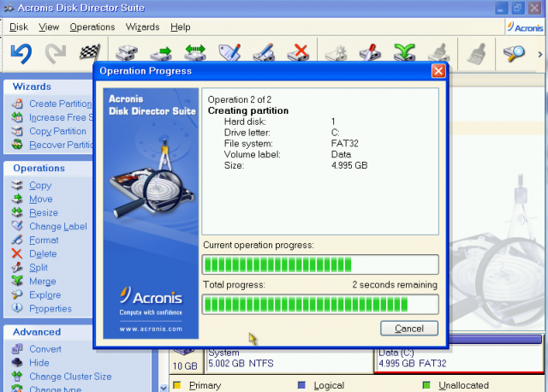Choose Resize in Operations sidebar
This screenshot has width=548, height=392.
[x=44, y=213]
